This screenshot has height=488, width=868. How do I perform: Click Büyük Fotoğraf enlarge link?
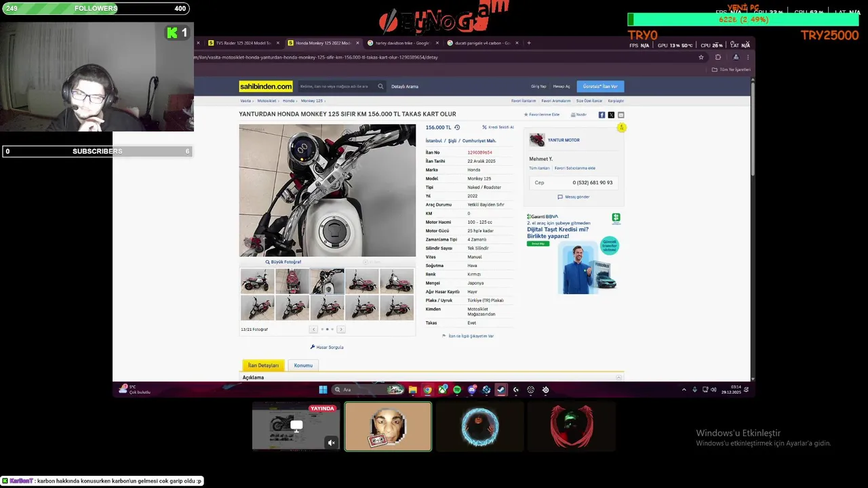283,262
